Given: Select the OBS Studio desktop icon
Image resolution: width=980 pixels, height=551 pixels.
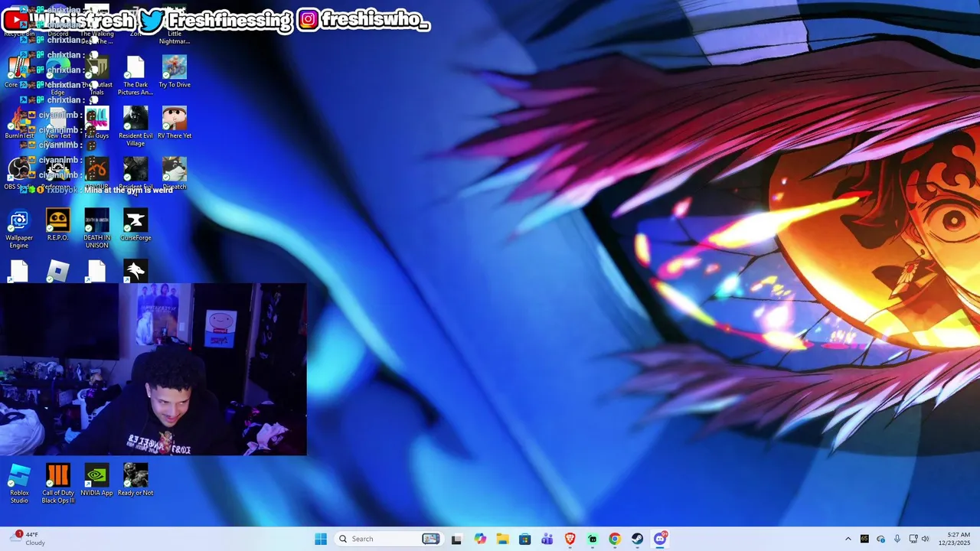Looking at the screenshot, I should (x=19, y=174).
